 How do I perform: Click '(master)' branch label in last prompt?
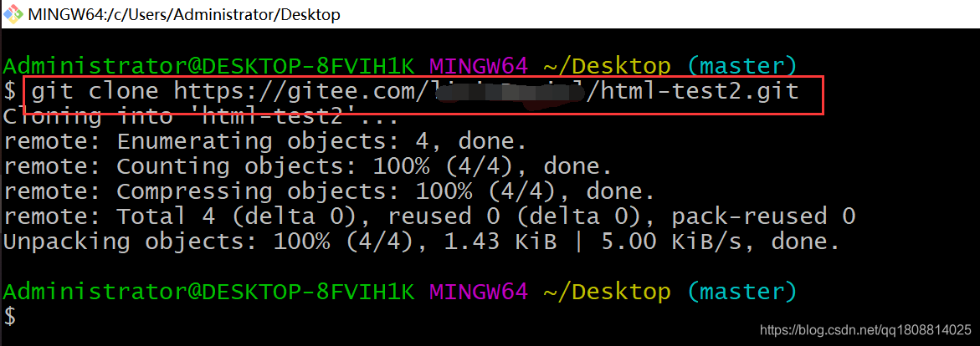(x=742, y=291)
